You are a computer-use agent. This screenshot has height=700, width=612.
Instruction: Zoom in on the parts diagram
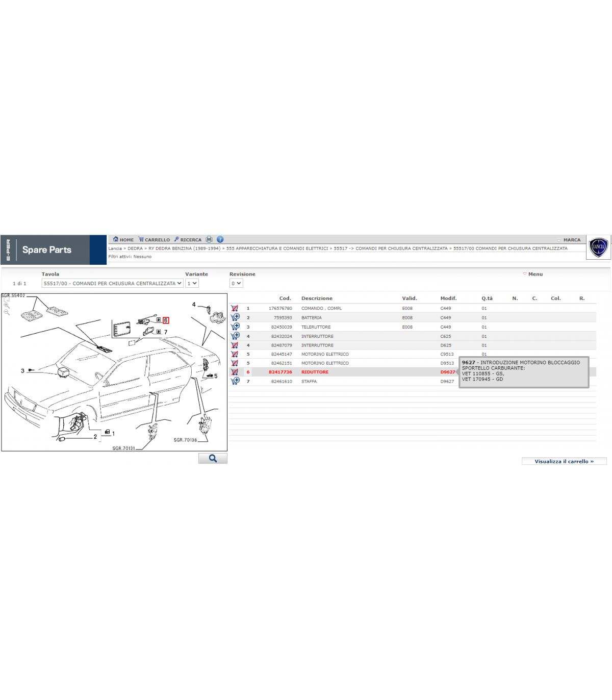pyautogui.click(x=213, y=459)
